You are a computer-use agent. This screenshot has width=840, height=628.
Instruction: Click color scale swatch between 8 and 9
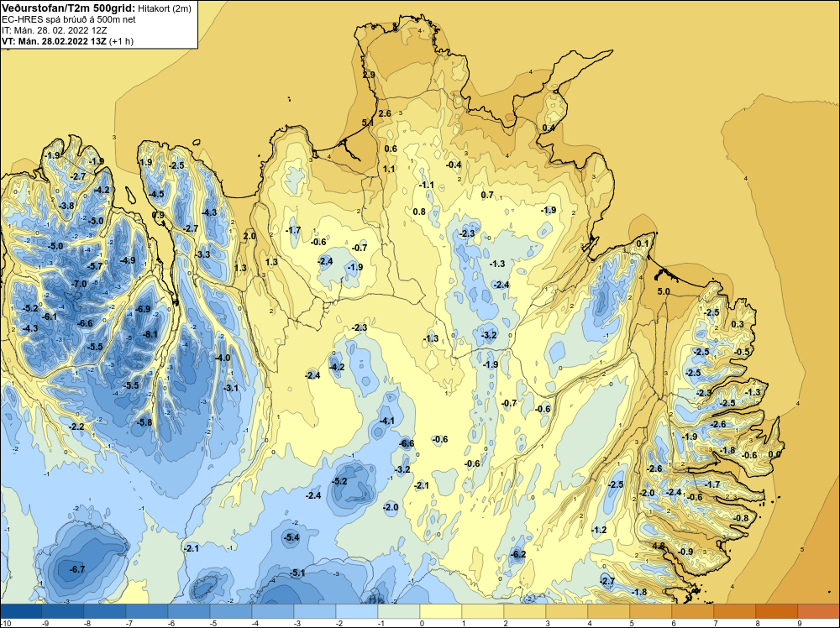pyautogui.click(x=777, y=611)
